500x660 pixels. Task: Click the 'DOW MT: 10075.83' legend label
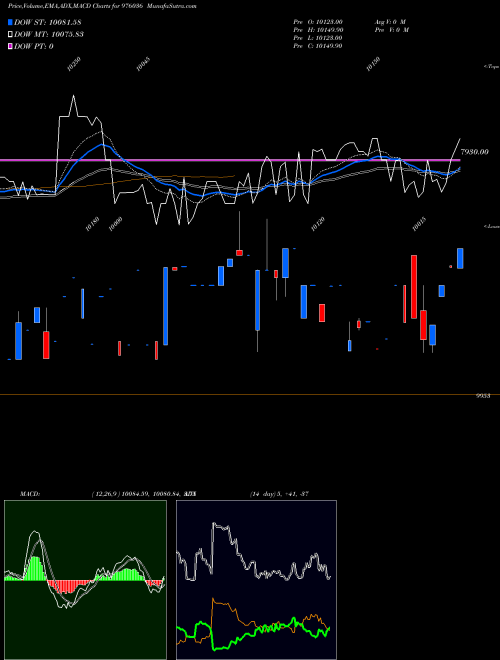click(49, 34)
